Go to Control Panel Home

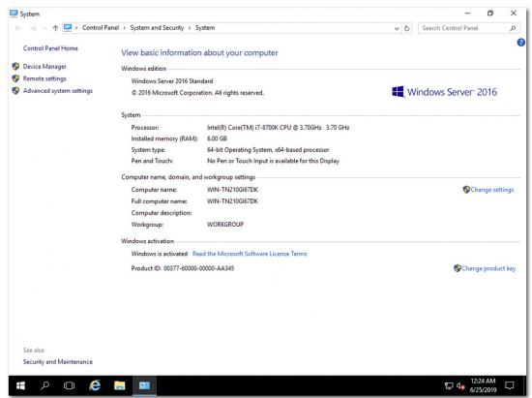50,48
